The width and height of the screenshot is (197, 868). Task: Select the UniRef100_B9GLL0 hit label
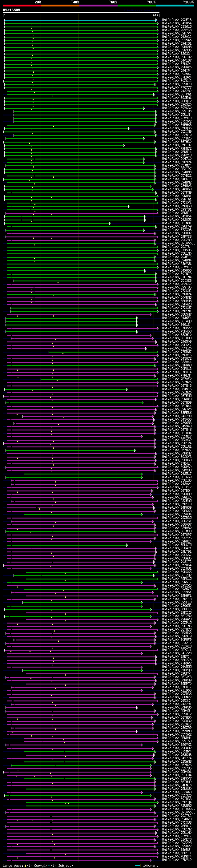(177, 497)
